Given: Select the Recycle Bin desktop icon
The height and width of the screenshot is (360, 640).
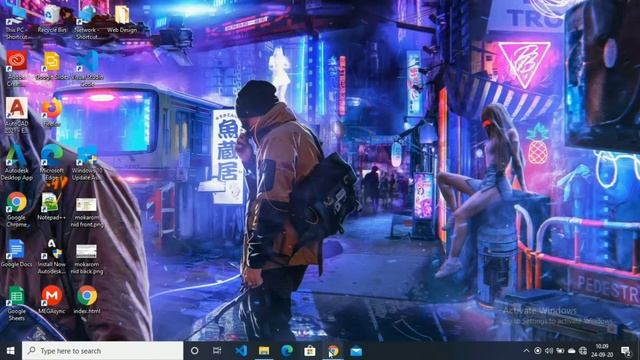Looking at the screenshot, I should (52, 19).
